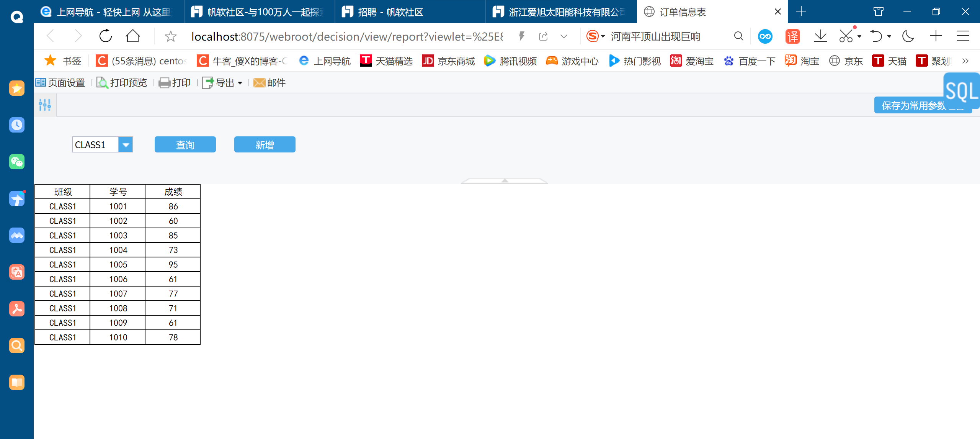Open 打印预览 print preview

[x=122, y=83]
